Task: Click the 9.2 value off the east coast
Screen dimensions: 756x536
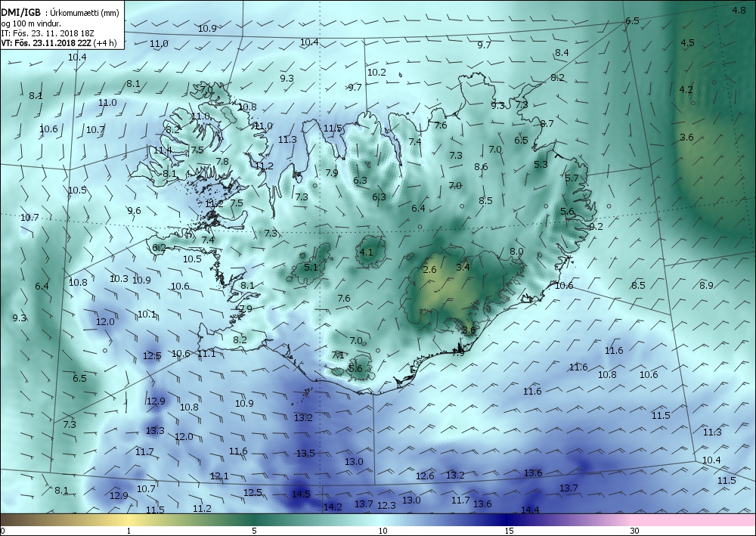Action: [596, 227]
